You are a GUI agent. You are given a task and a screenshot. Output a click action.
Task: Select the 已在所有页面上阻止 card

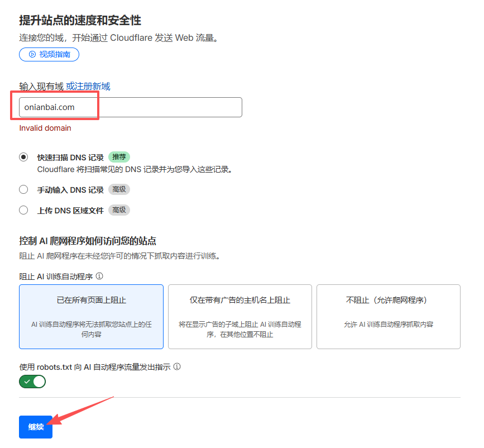(x=91, y=317)
